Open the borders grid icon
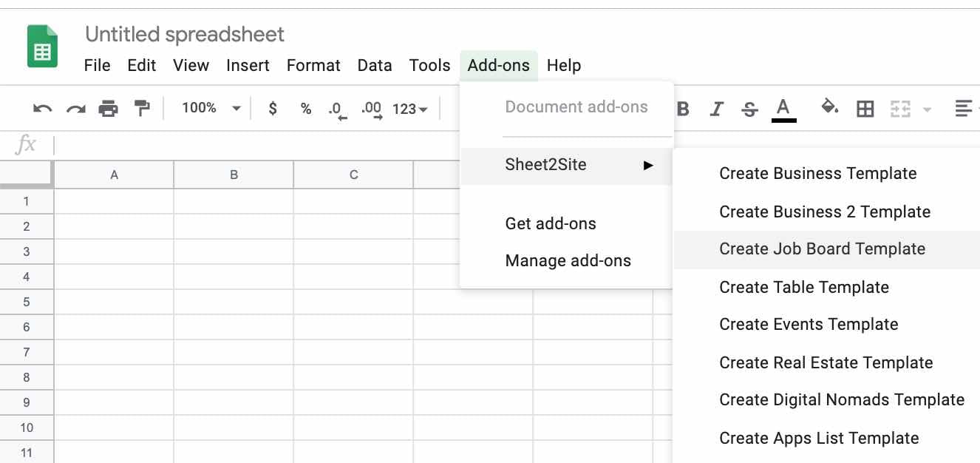980x463 pixels. [865, 109]
